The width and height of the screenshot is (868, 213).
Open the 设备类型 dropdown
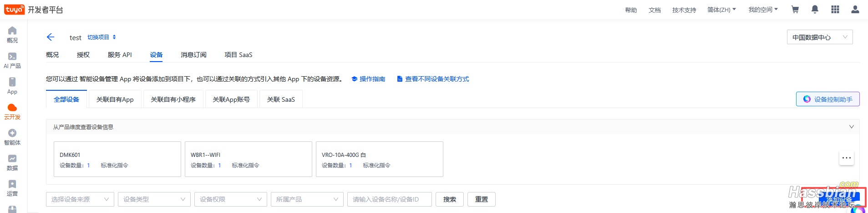(154, 199)
